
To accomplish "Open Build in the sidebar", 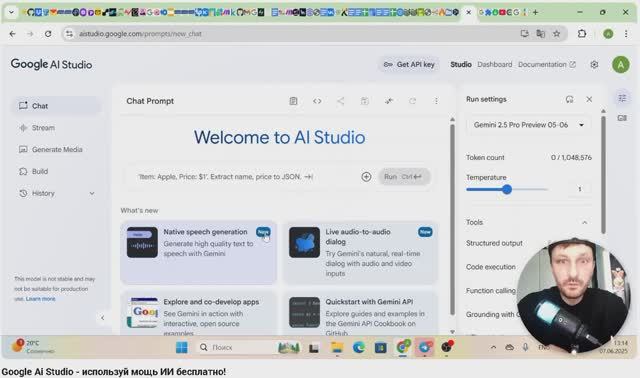I will coord(56,171).
